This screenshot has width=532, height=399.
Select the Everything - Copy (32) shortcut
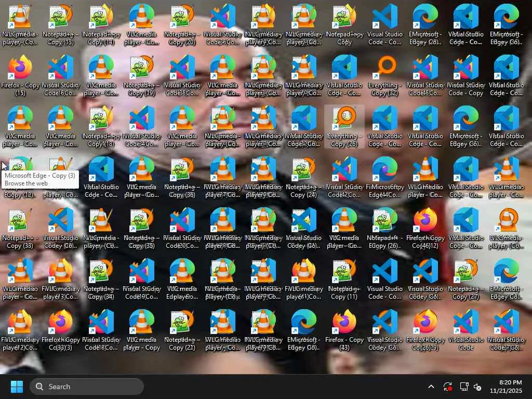385,75
